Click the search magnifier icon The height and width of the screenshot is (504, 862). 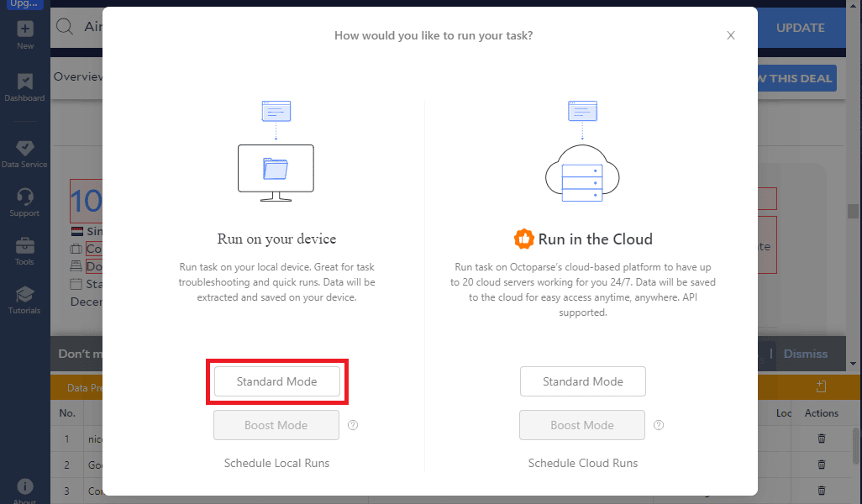pos(65,26)
